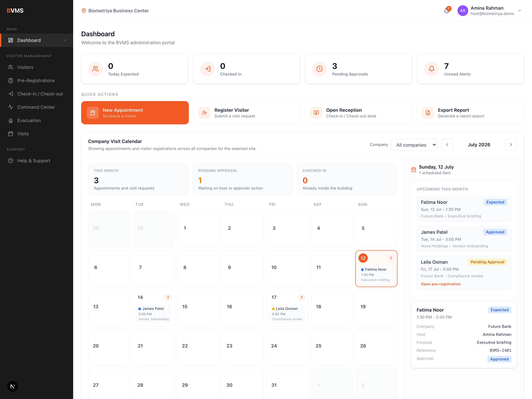532x399 pixels.
Task: Click the AR user avatar
Action: pos(463,11)
